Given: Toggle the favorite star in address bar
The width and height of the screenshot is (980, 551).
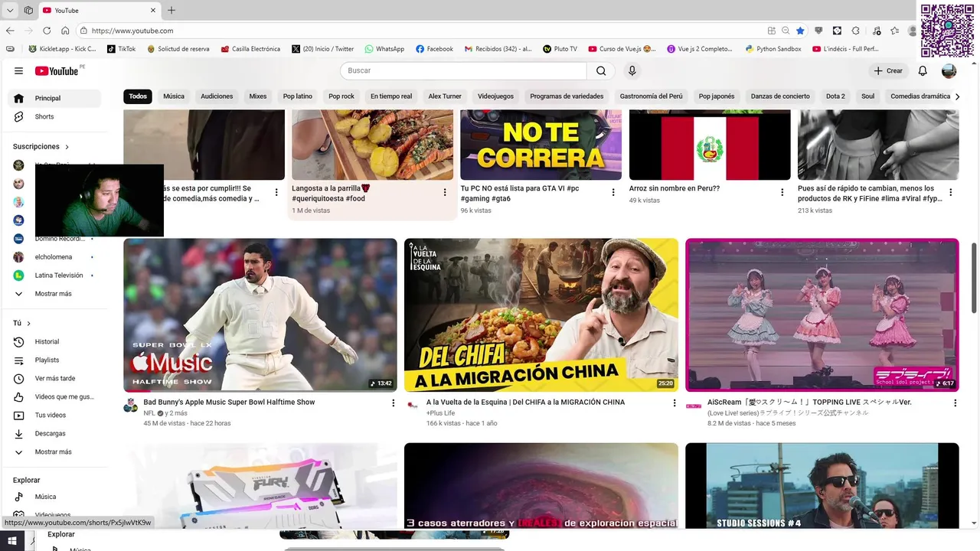Looking at the screenshot, I should (x=800, y=31).
